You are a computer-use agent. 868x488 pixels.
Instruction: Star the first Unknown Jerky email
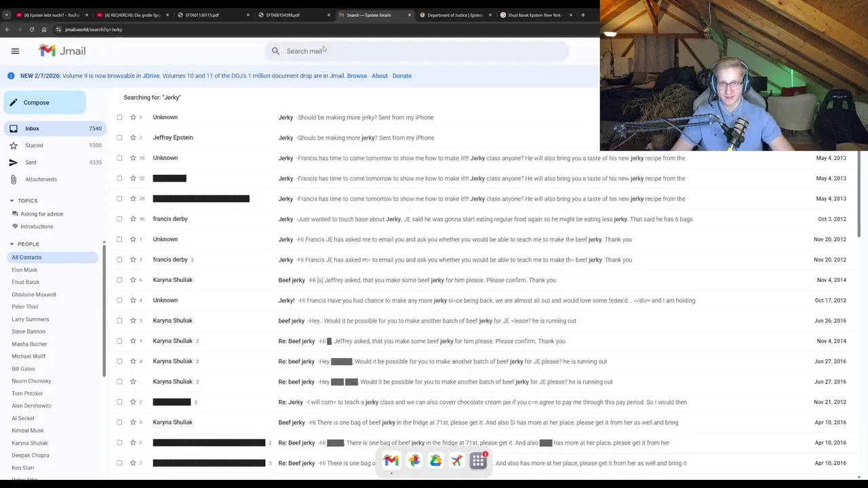coord(133,117)
